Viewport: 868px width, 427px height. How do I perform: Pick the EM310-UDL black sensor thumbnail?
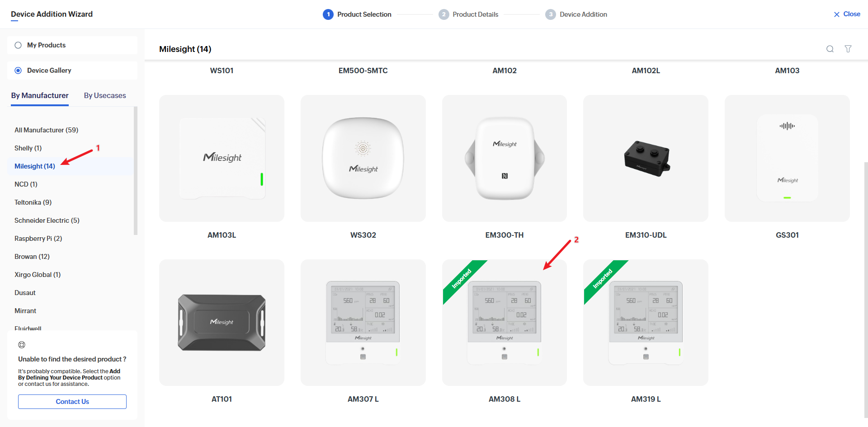646,158
